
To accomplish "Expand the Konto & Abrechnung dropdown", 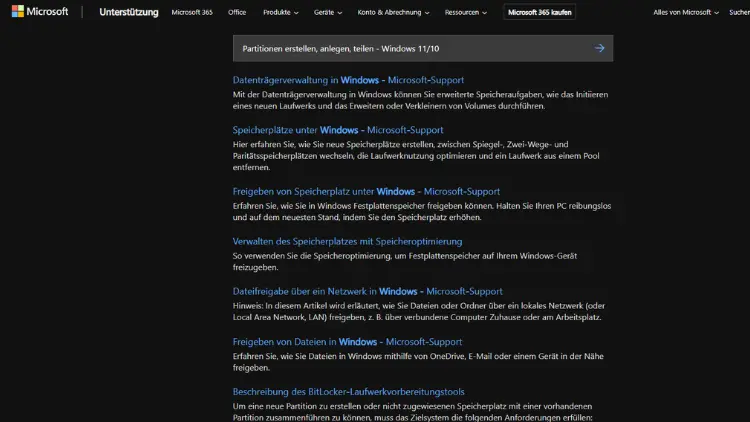I will click(x=393, y=12).
